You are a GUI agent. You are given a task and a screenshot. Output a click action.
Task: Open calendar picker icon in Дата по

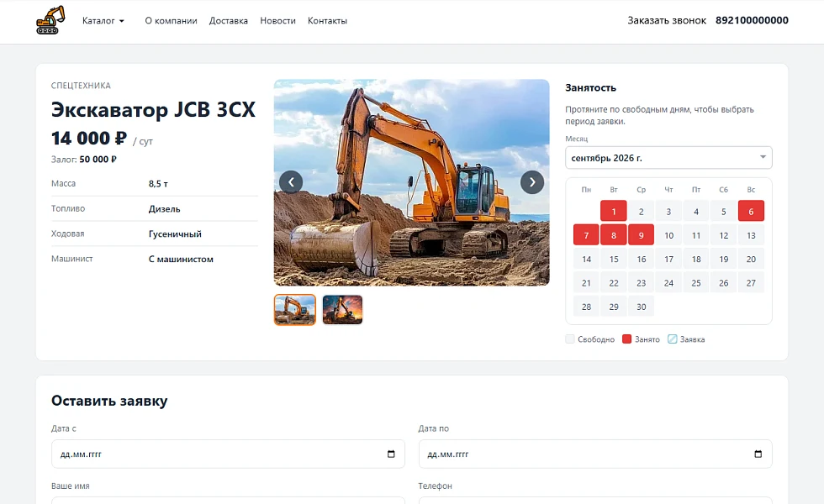point(758,454)
